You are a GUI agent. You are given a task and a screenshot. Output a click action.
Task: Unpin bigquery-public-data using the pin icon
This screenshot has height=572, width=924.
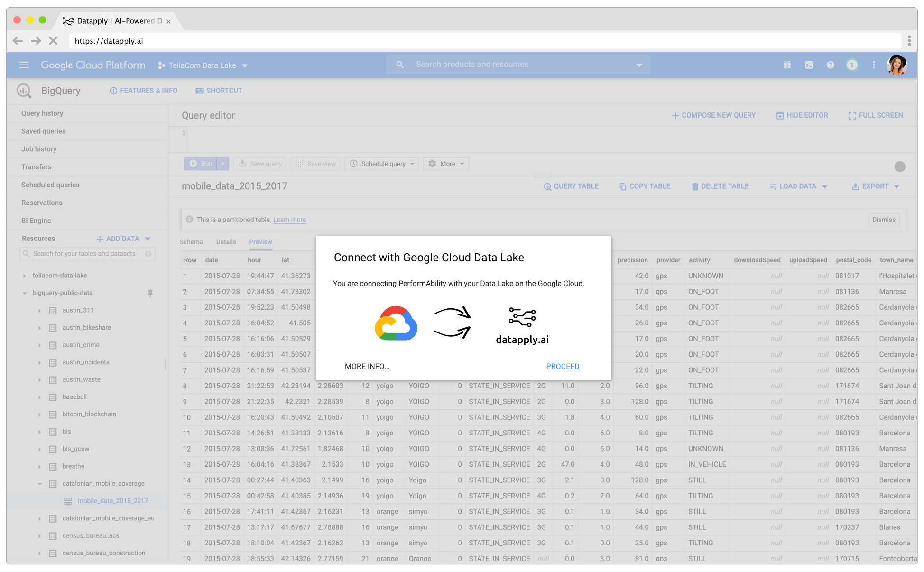[150, 293]
